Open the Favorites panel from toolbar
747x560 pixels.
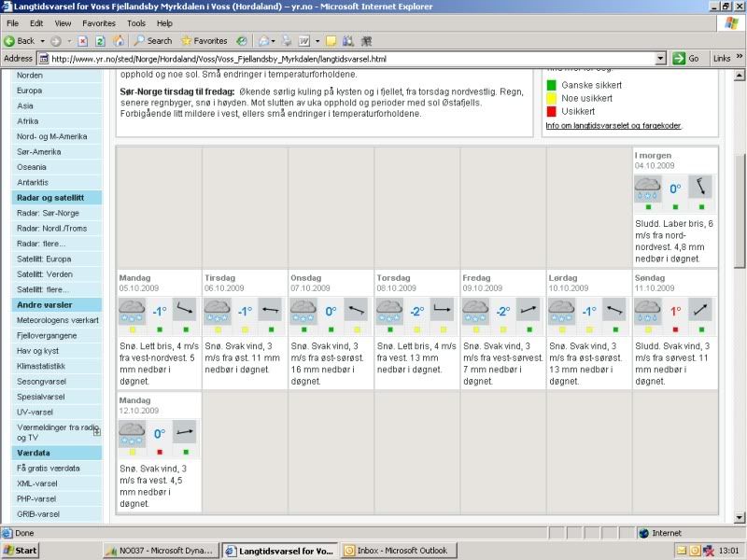[x=204, y=41]
